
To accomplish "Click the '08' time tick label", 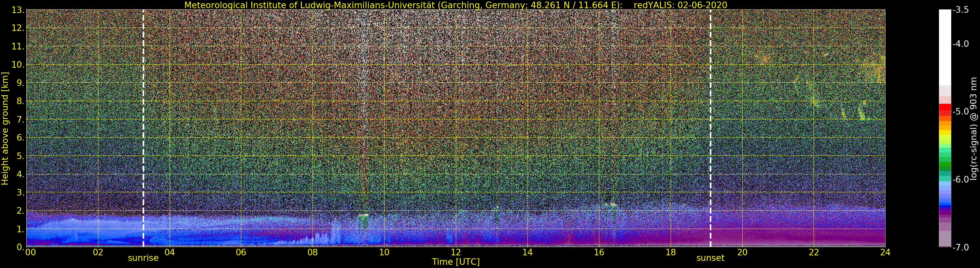I will (x=312, y=252).
